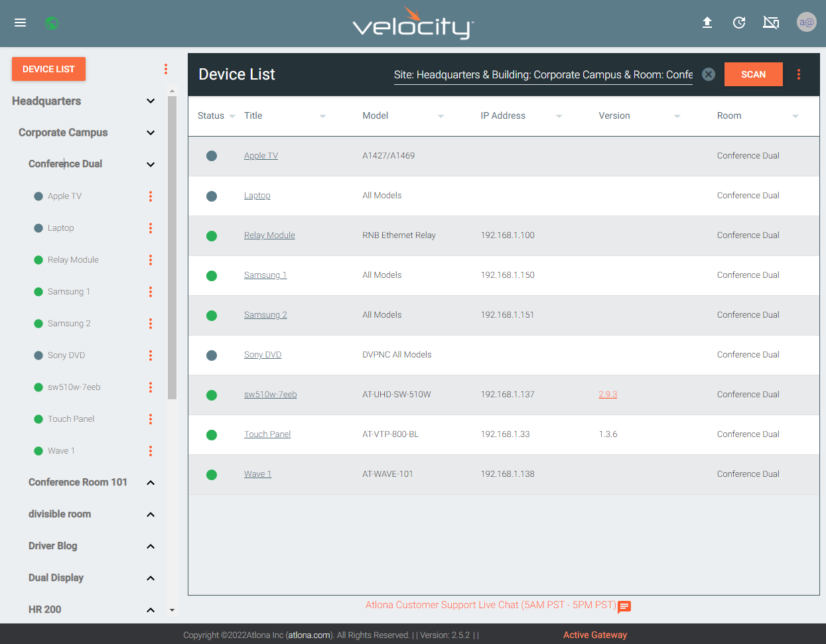The height and width of the screenshot is (644, 826).
Task: Click status dot of Relay Module table row
Action: pyautogui.click(x=212, y=235)
